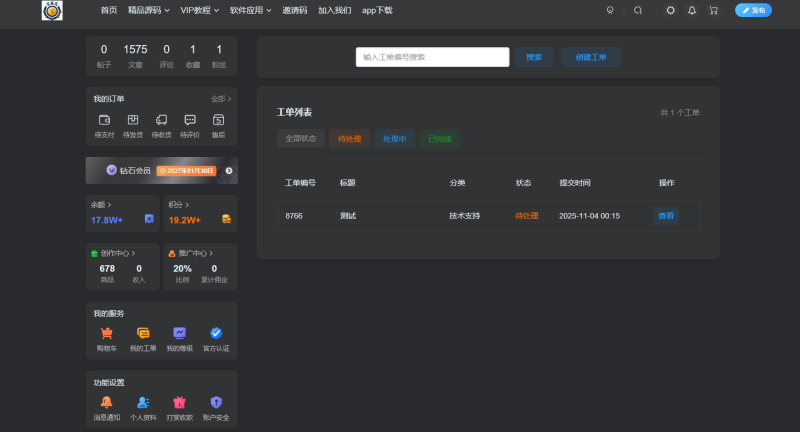800x432 pixels.
Task: Go to 首页 home page
Action: pyautogui.click(x=109, y=10)
